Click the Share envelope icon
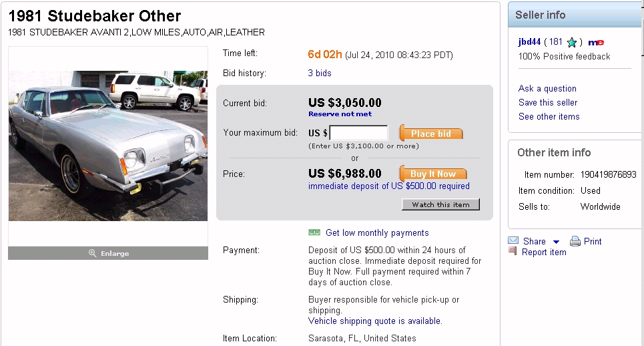This screenshot has width=644, height=346. [x=513, y=241]
